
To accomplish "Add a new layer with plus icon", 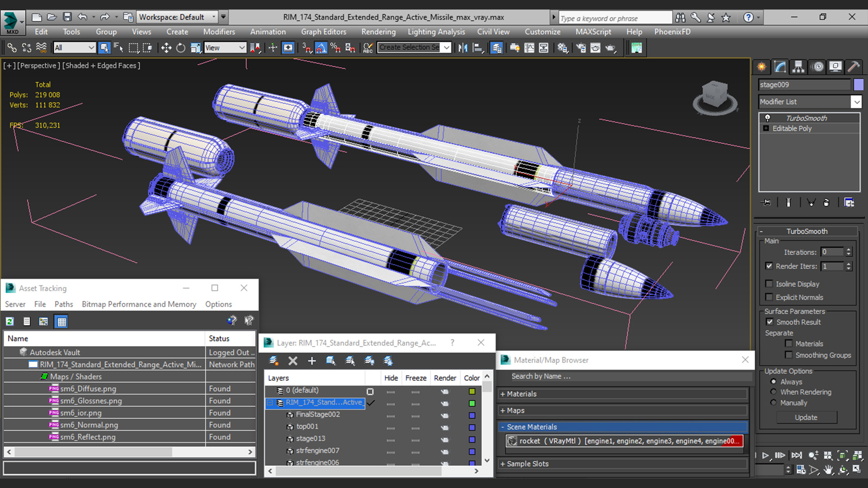I will click(x=312, y=361).
